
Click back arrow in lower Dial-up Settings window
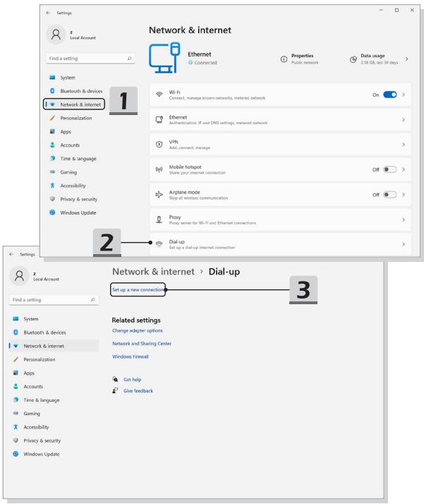pyautogui.click(x=11, y=254)
